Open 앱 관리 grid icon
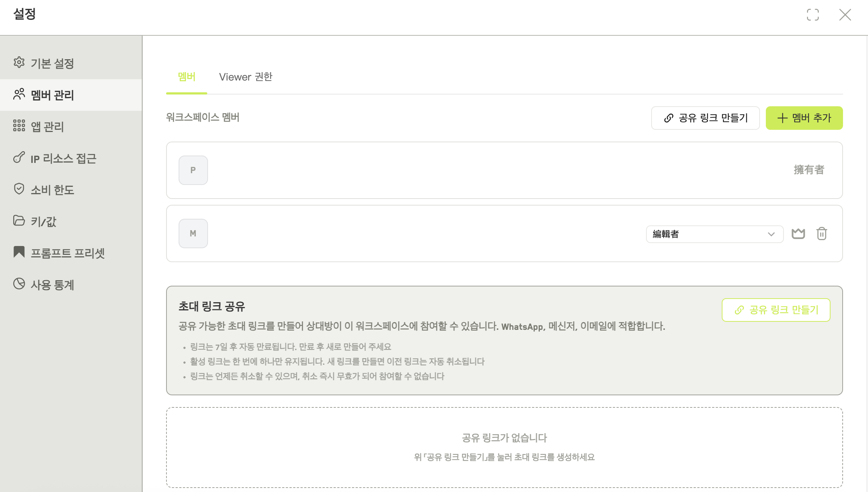Image resolution: width=868 pixels, height=492 pixels. pyautogui.click(x=19, y=126)
